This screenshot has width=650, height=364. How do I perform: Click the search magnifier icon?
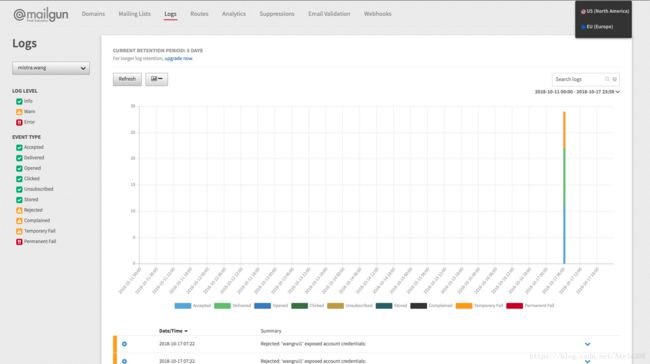(607, 79)
